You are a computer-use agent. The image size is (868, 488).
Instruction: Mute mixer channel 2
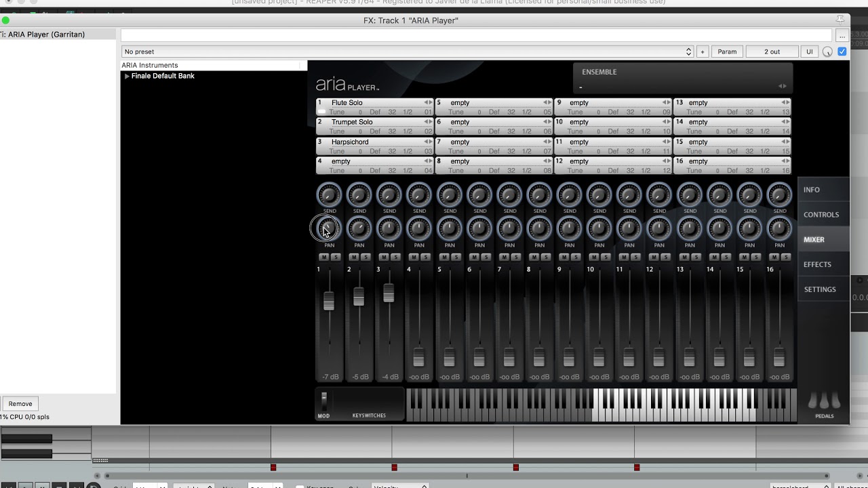353,257
